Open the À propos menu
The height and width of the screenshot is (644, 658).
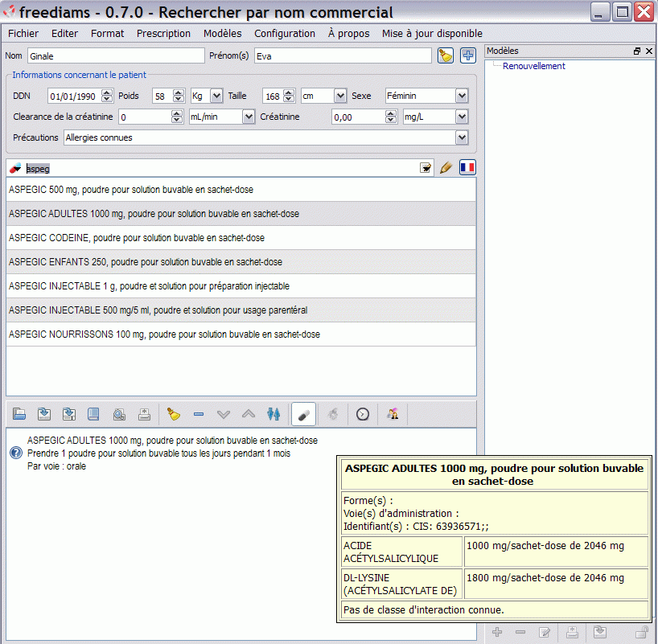[x=349, y=34]
